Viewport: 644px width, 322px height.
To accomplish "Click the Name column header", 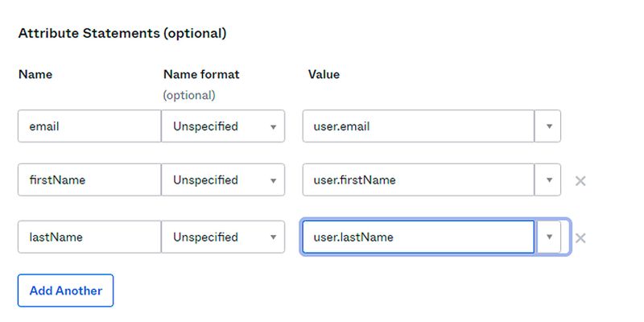I will [x=35, y=74].
